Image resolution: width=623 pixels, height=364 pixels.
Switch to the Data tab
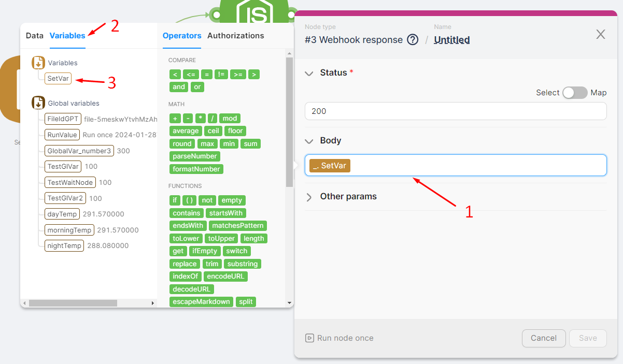click(x=35, y=36)
